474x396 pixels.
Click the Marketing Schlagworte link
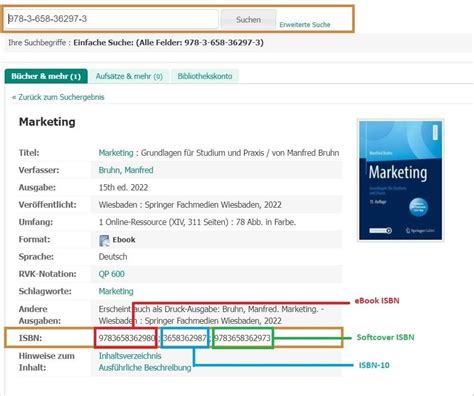(116, 291)
